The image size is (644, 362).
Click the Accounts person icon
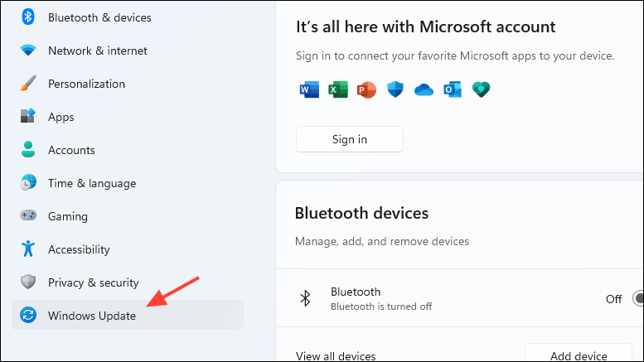click(28, 149)
